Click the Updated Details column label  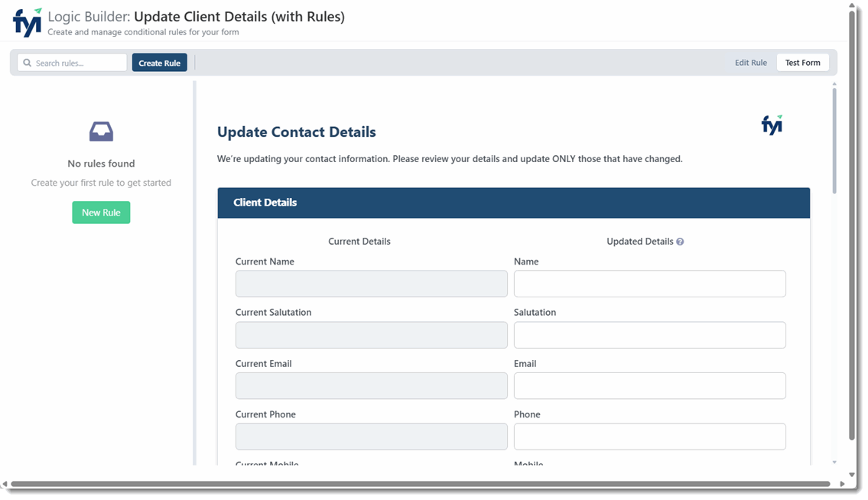(x=640, y=242)
